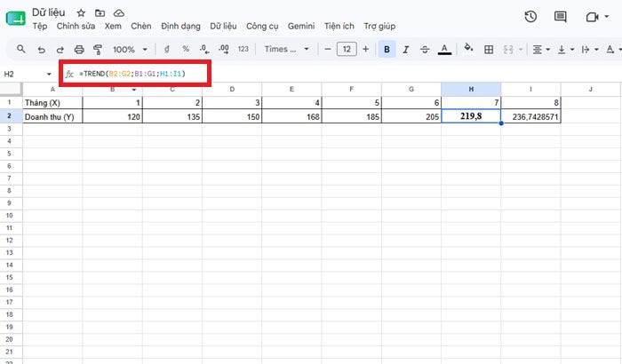
Task: Redo the last action
Action: (x=60, y=50)
